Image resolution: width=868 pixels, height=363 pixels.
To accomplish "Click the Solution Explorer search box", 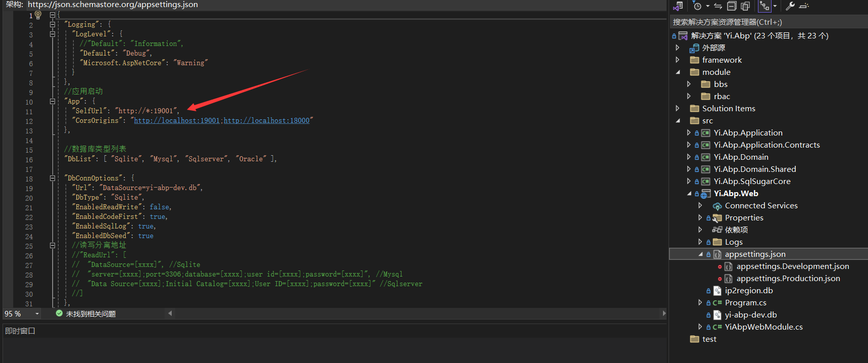I will click(768, 22).
